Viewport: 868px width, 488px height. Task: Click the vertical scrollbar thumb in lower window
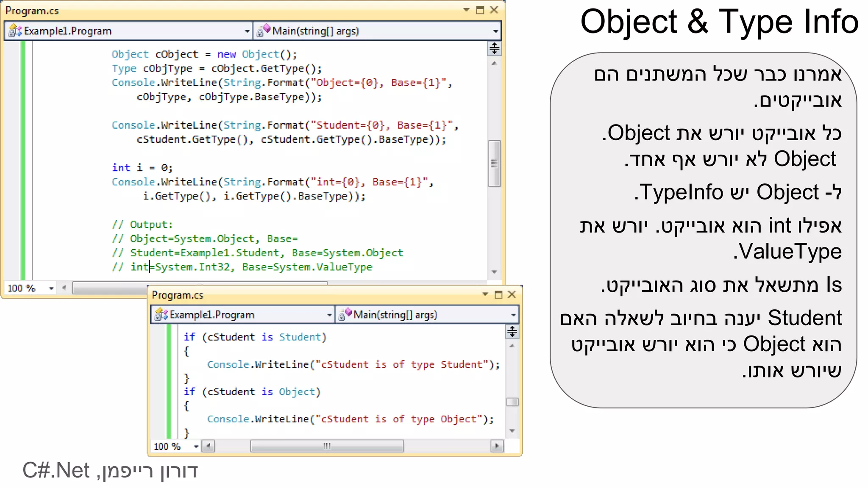(512, 402)
